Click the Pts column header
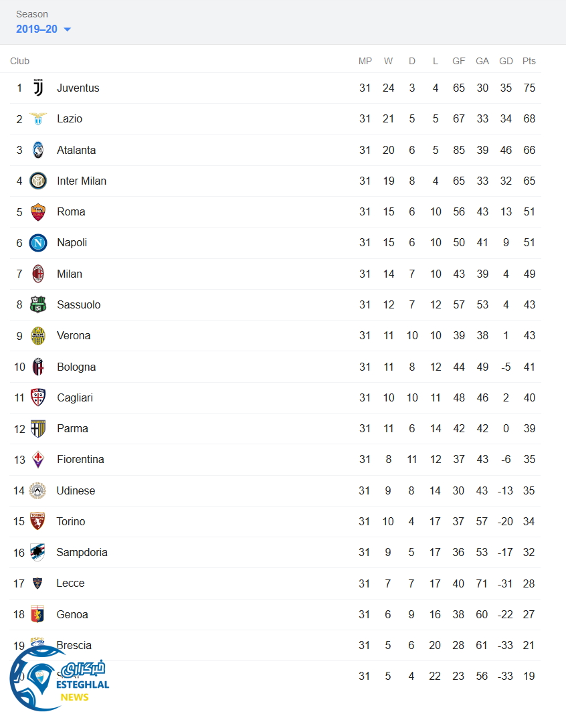Screen dimensions: 566x728 [529, 61]
